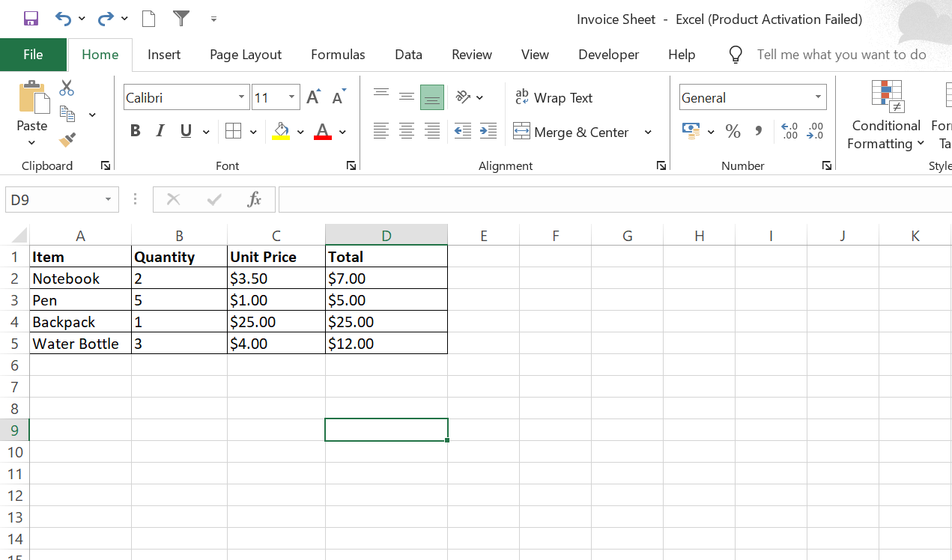Click inside the formula bar

pos(614,199)
